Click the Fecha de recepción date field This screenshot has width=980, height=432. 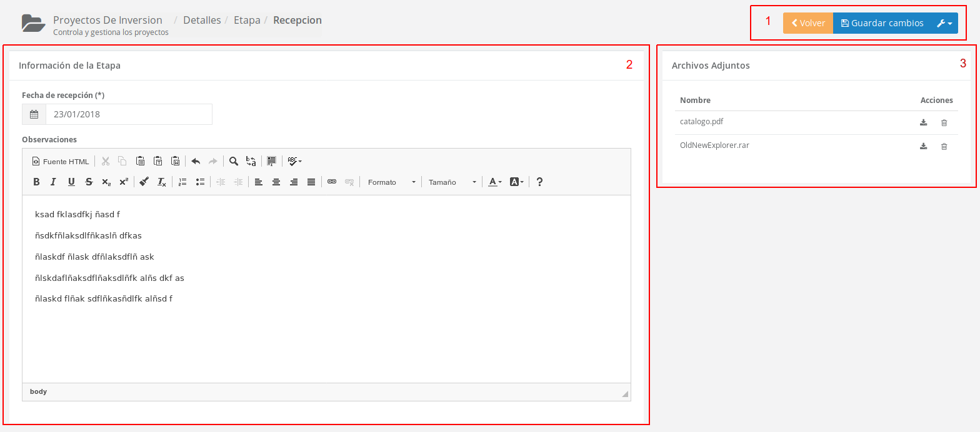click(128, 114)
